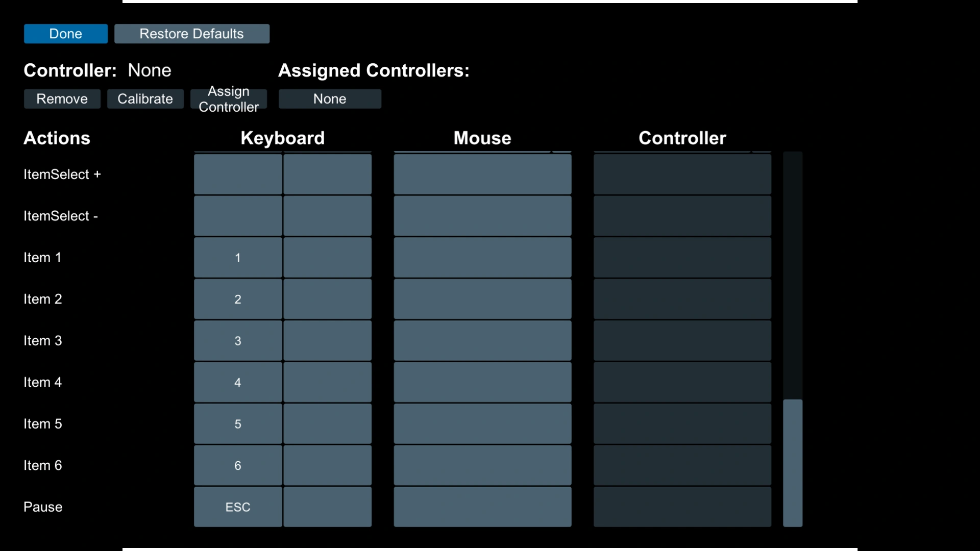The height and width of the screenshot is (551, 980).
Task: Select mouse binding cell for Item 6
Action: pyautogui.click(x=482, y=466)
